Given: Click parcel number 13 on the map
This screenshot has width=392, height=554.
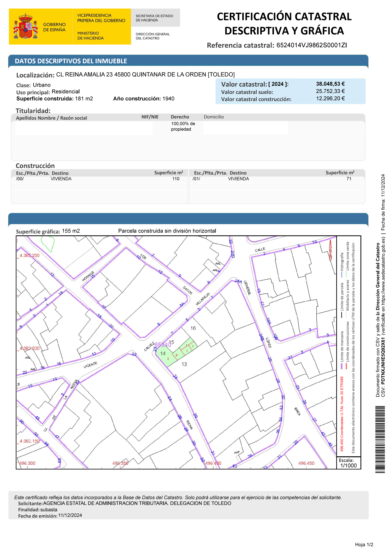Looking at the screenshot, I should (184, 364).
